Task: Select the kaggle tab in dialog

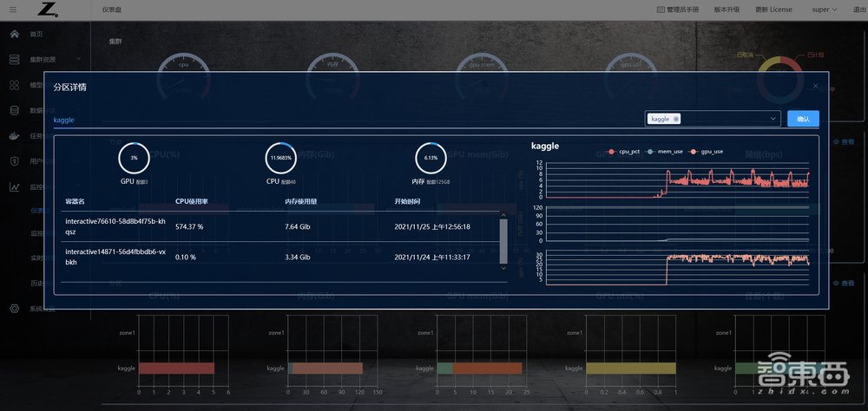Action: 65,120
